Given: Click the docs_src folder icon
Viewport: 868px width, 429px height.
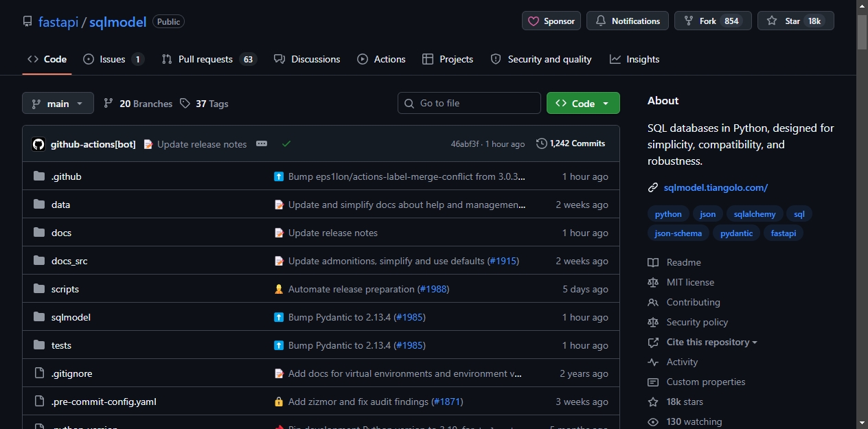Looking at the screenshot, I should coord(39,261).
